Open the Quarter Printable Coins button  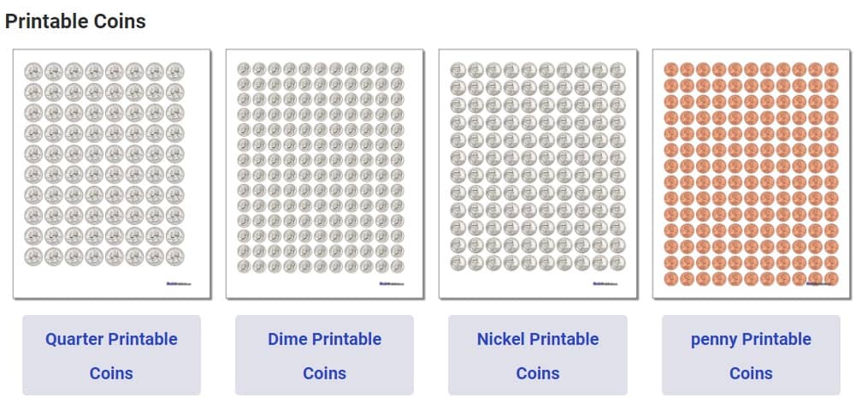click(x=111, y=355)
